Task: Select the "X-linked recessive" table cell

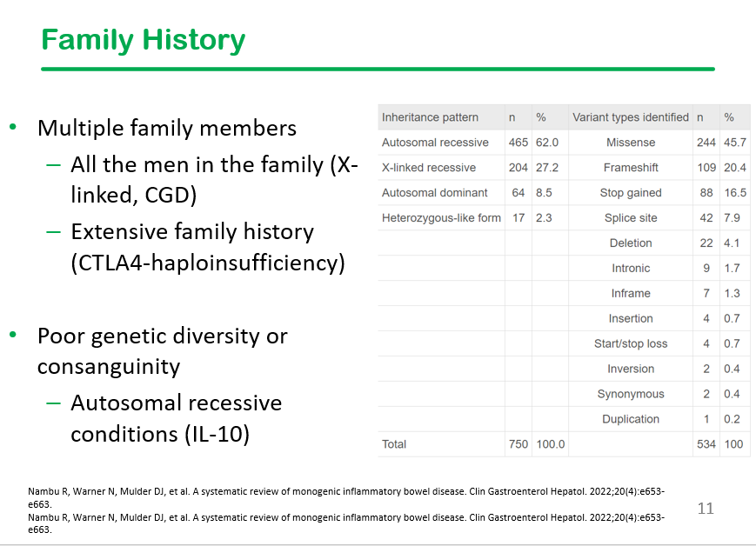Action: [428, 168]
